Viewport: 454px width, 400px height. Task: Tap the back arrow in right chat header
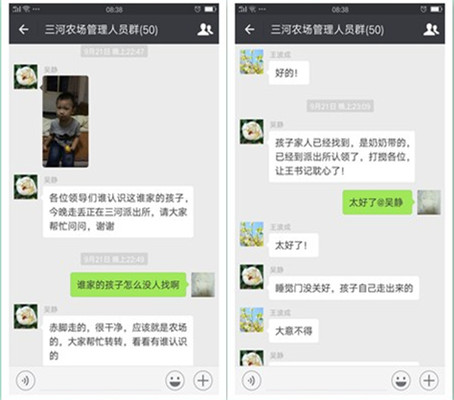point(250,30)
